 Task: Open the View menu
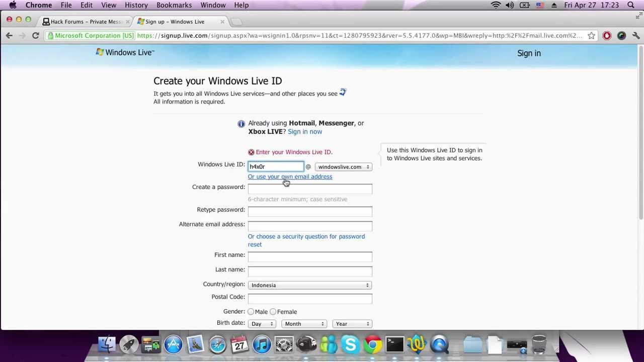(x=109, y=5)
